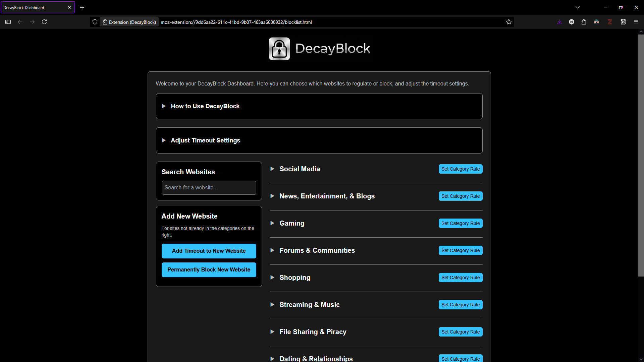This screenshot has height=362, width=644.
Task: Expand How to Use DecayBlock section
Action: [205, 106]
